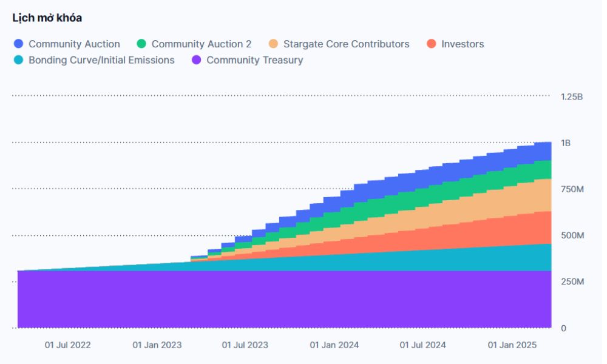Click the blue Community Auction legend dot

(18, 44)
